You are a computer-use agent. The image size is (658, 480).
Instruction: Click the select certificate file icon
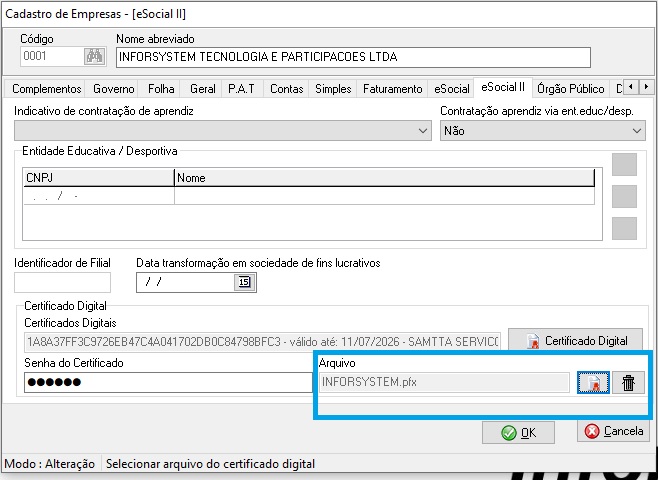592,382
